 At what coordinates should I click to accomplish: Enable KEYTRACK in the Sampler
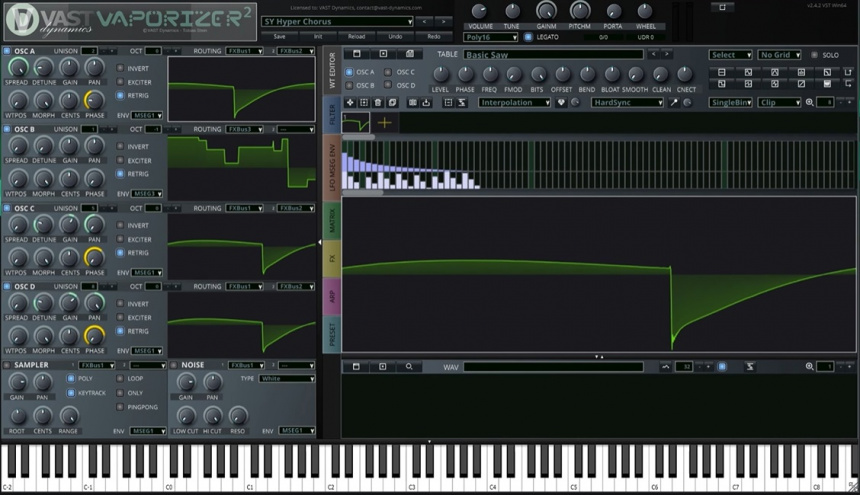71,393
